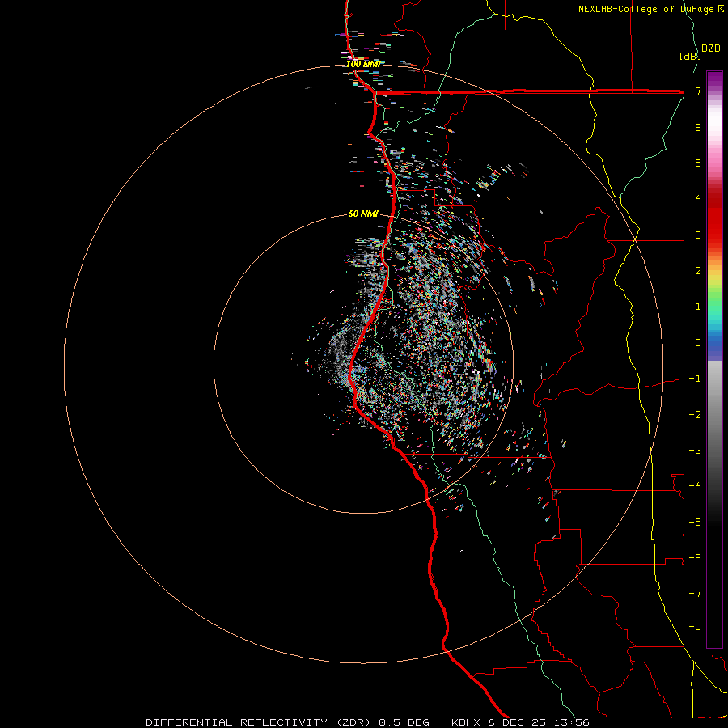The height and width of the screenshot is (728, 728).
Task: Click the -1 value on the dB scale
Action: [695, 379]
